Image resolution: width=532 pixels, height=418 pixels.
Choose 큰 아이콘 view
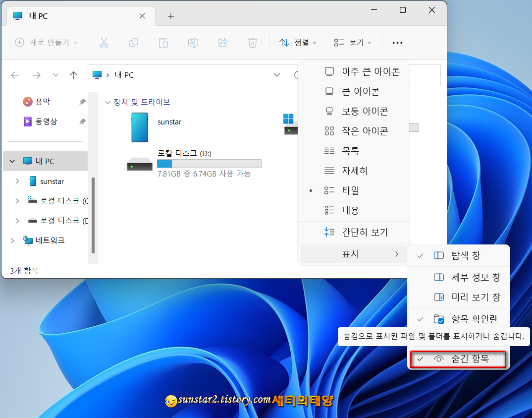coord(353,91)
